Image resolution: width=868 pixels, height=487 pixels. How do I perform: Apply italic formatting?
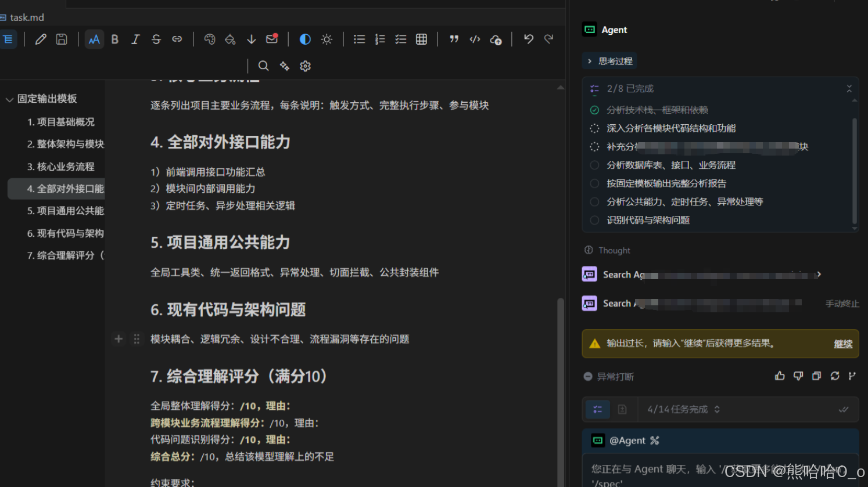pos(135,39)
